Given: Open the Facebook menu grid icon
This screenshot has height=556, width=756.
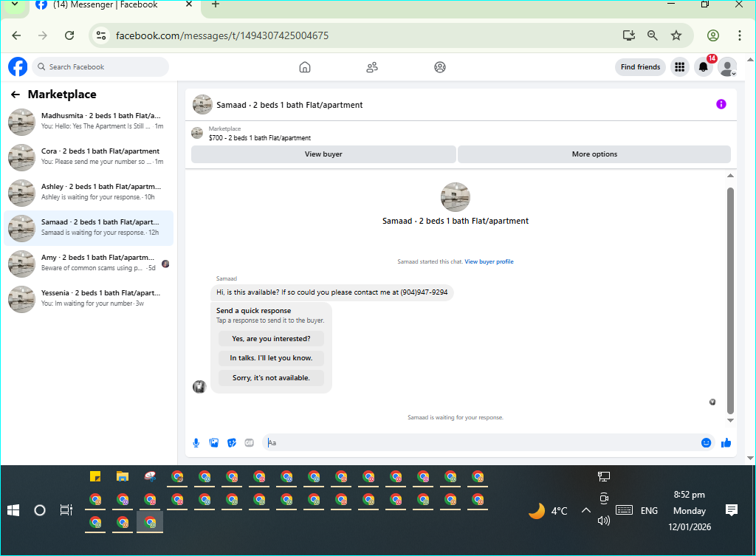Looking at the screenshot, I should (680, 67).
